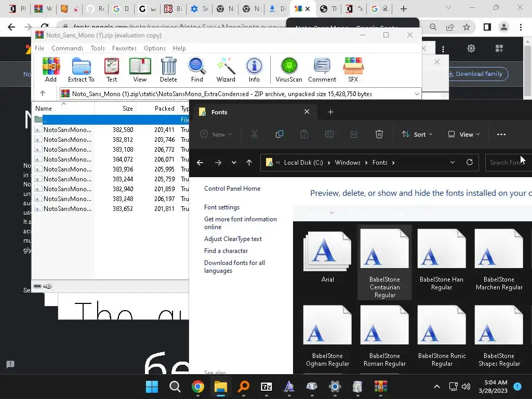The image size is (532, 399).
Task: Click the Find magnifier in WinRAR
Action: [197, 70]
